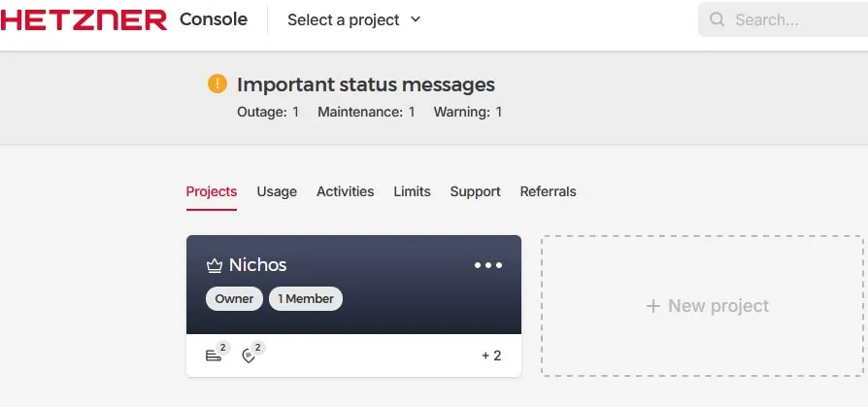The image size is (868, 407).
Task: Click the Important status messages heading
Action: pos(366,85)
